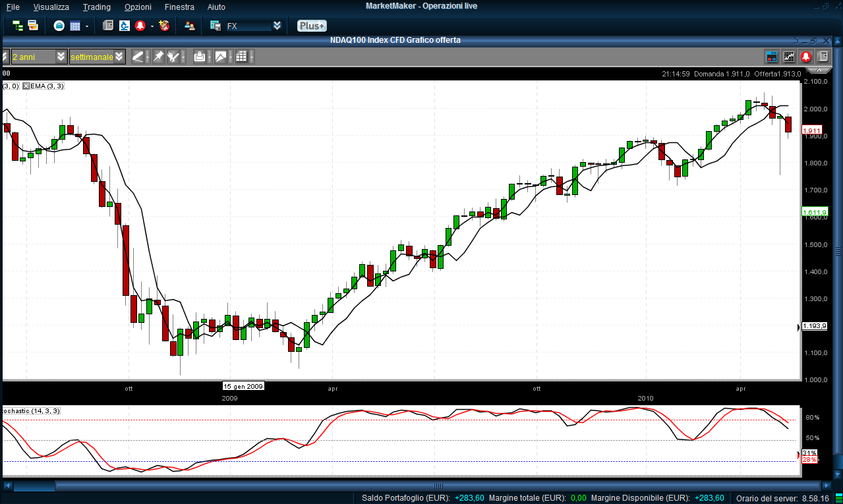Click the pushpin icon in chart toolbar
843x504 pixels.
tap(158, 57)
